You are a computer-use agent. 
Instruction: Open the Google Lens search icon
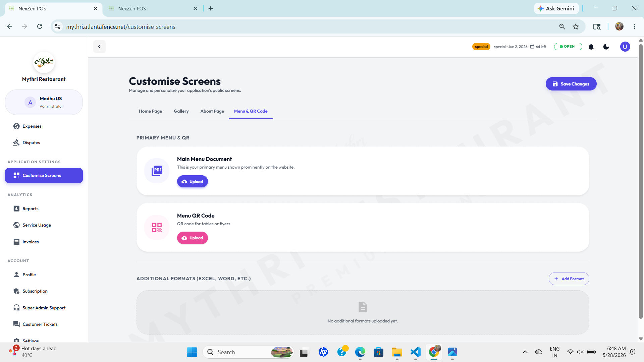(597, 26)
